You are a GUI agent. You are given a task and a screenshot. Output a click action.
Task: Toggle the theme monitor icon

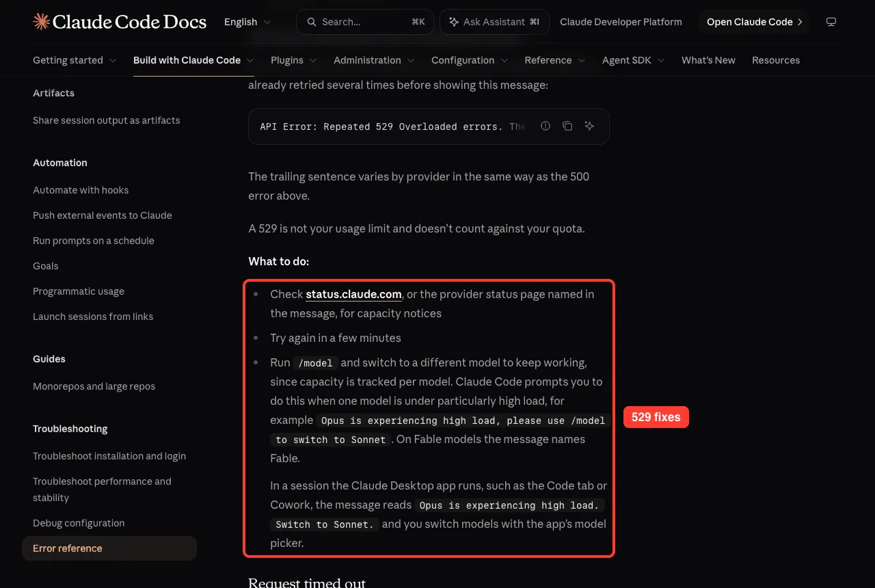coord(831,22)
